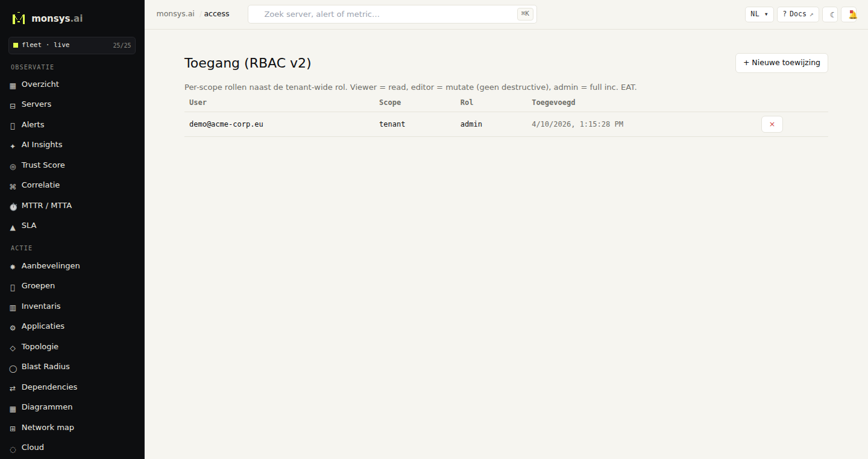This screenshot has height=459, width=868.
Task: Open the MTTR / MTTA page
Action: (x=72, y=206)
